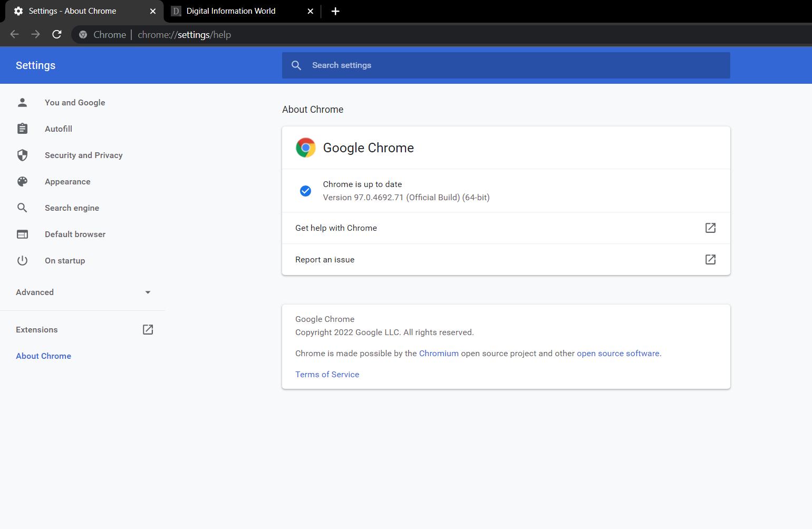Select About Chrome in the sidebar
812x529 pixels.
click(x=43, y=356)
